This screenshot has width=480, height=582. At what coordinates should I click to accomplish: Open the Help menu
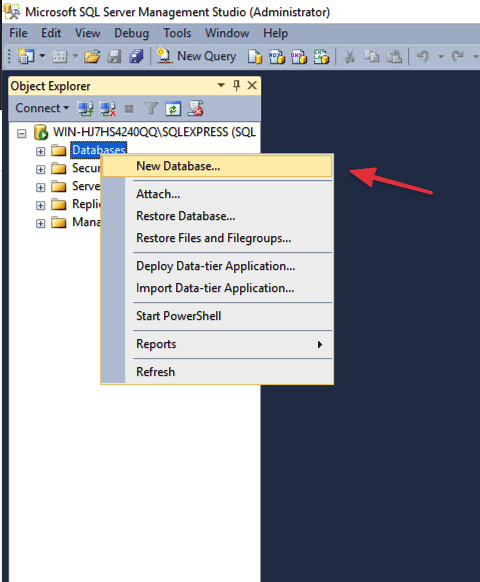pos(275,33)
